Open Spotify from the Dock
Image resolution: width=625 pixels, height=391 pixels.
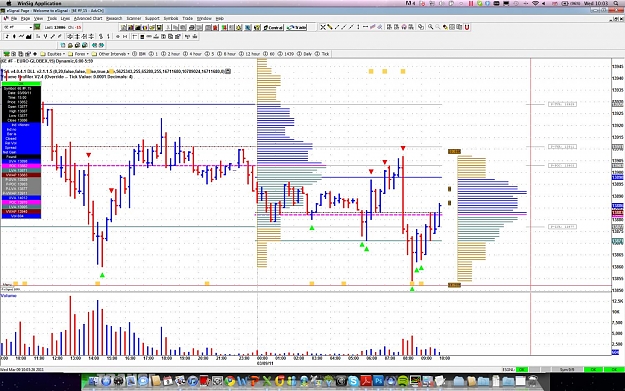pos(403,381)
